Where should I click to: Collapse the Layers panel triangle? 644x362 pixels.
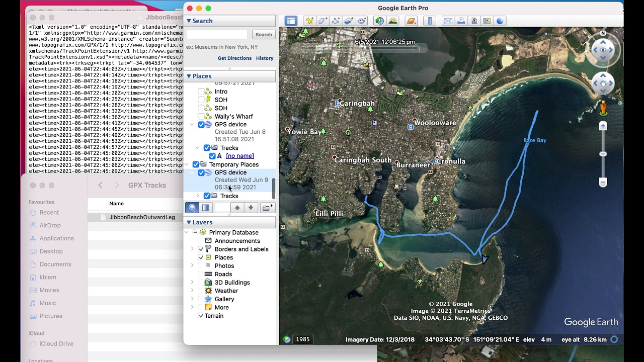[189, 222]
